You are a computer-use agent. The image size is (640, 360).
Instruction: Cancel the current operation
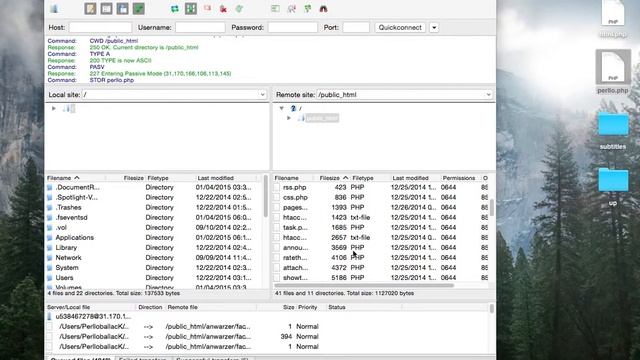[x=207, y=9]
